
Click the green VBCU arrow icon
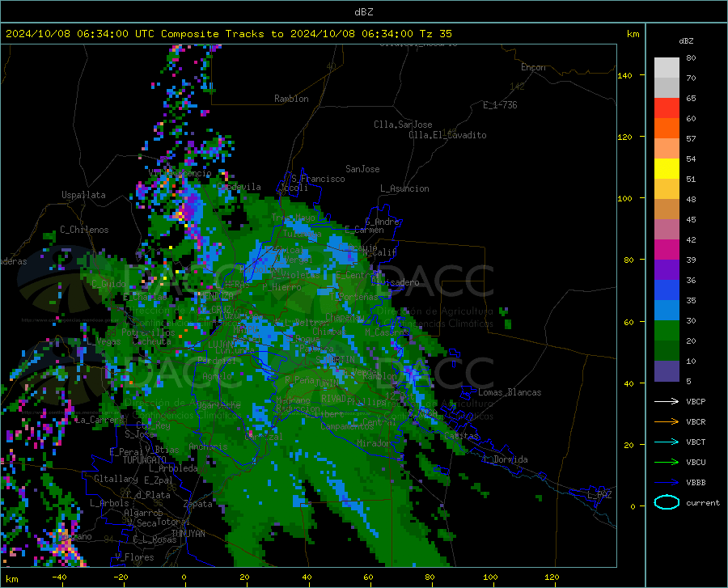point(667,463)
